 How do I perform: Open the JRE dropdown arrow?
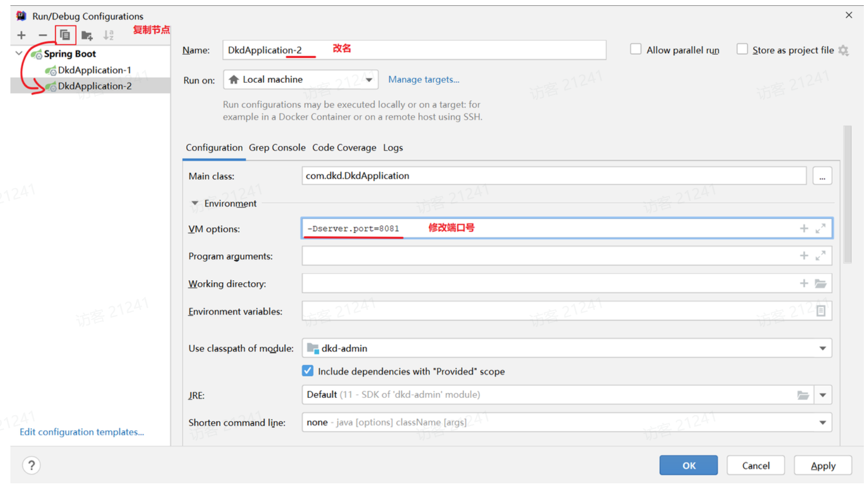[823, 395]
